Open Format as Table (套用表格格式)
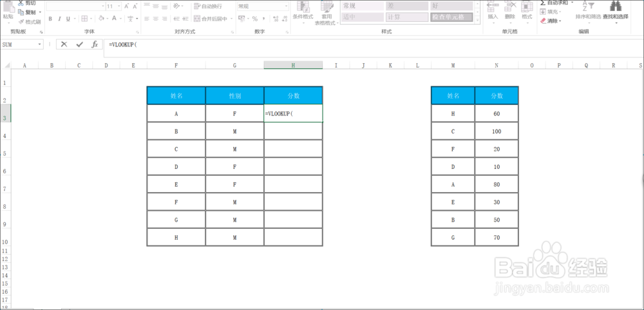Viewport: 644px width, 310px height. (x=327, y=13)
